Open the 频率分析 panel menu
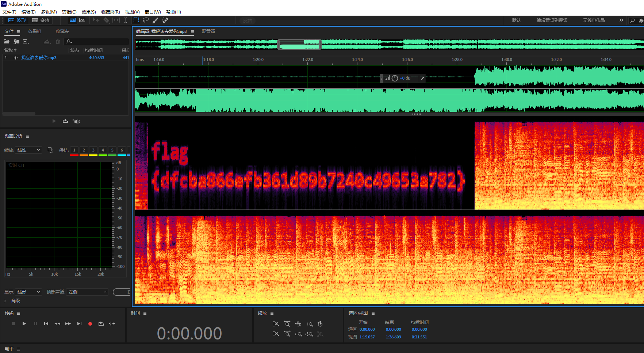 (27, 136)
